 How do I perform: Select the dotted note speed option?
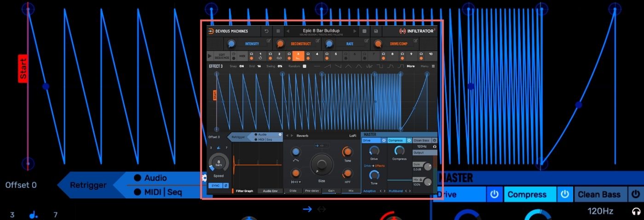tap(218, 148)
